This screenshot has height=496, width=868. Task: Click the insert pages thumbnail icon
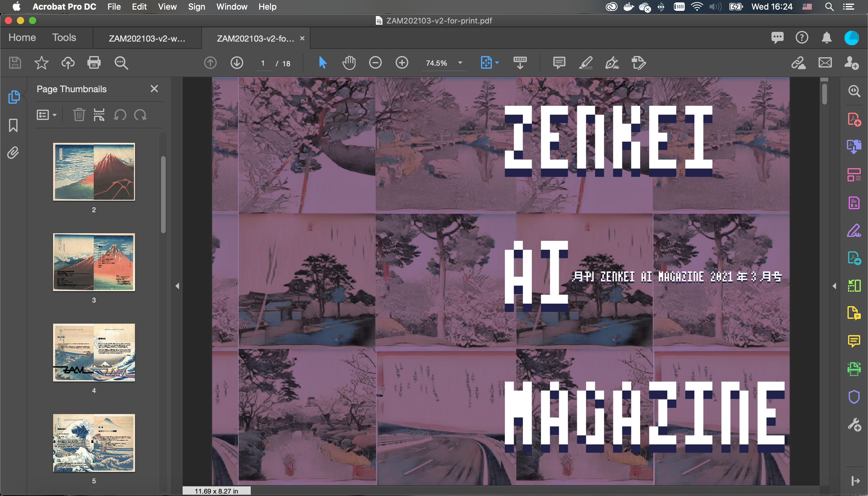pos(99,115)
